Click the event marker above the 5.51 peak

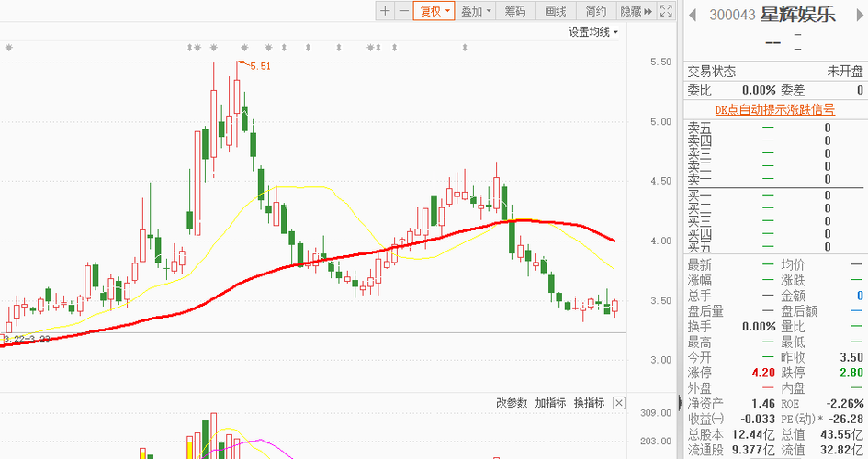pos(244,48)
